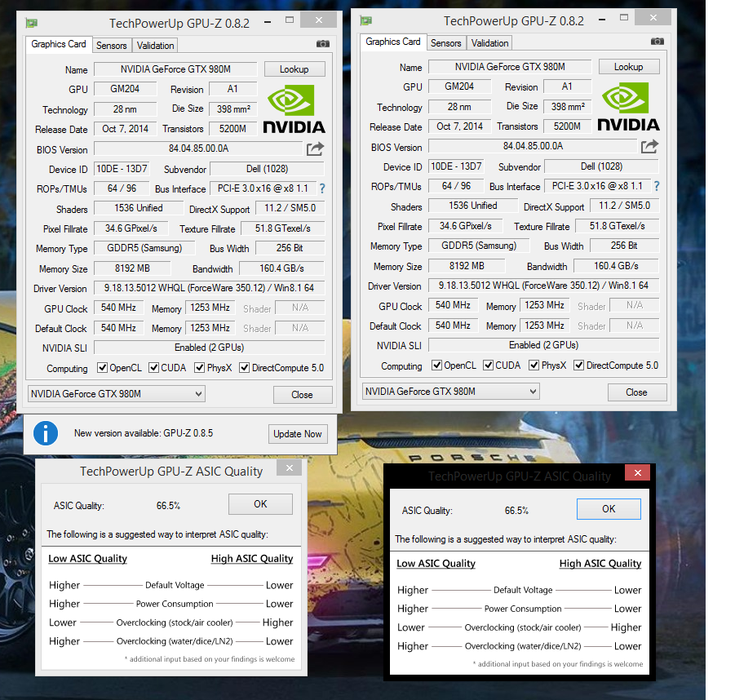Toggle PhysX checkbox in left GPU-Z window

pyautogui.click(x=200, y=368)
